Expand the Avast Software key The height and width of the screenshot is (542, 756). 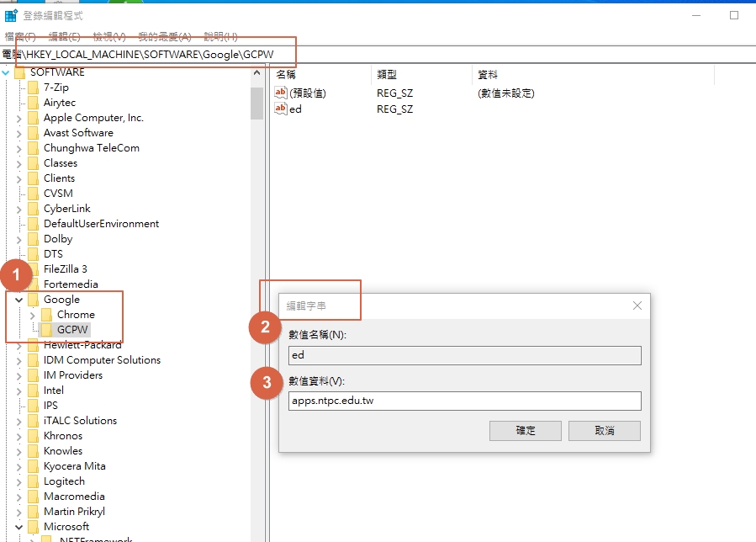point(19,133)
